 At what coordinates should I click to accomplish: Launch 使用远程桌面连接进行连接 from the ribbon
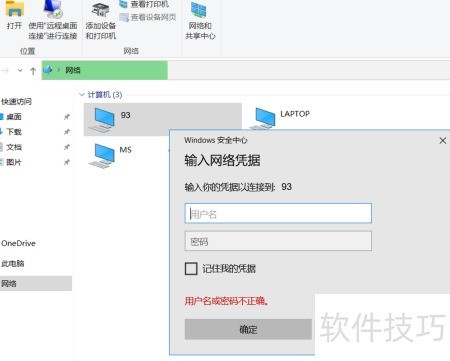point(53,20)
